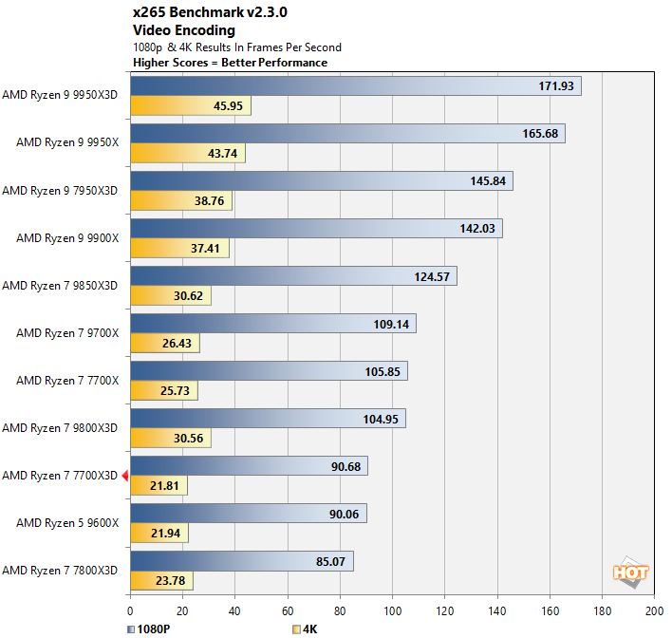
Task: Click the 45.95 bar value
Action: [x=228, y=106]
